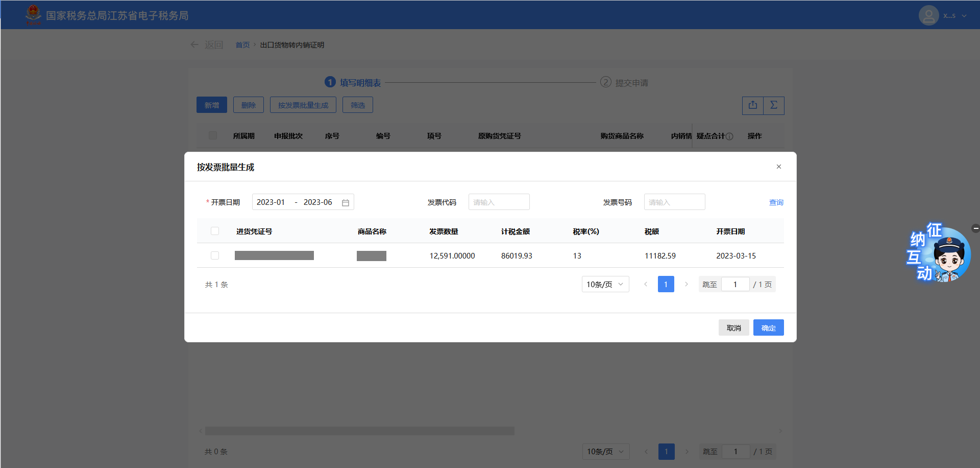Viewport: 980px width, 468px height.
Task: Check the invoice row dated 2023-03-15
Action: coord(215,255)
